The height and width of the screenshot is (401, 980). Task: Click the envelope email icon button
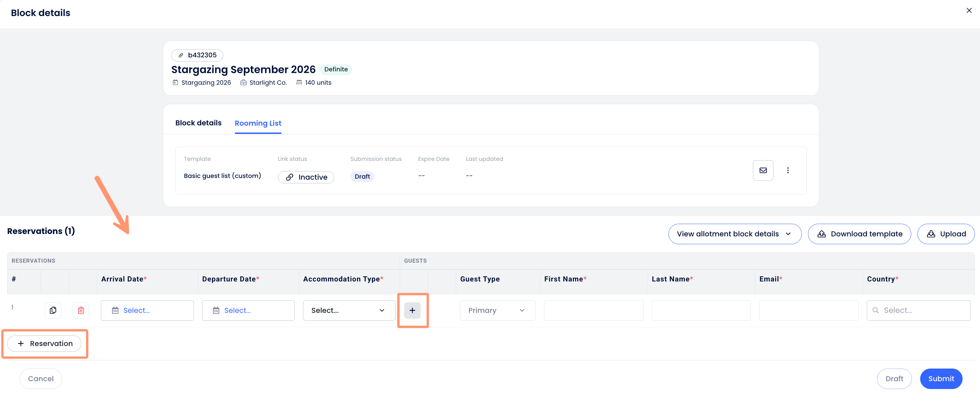click(763, 170)
